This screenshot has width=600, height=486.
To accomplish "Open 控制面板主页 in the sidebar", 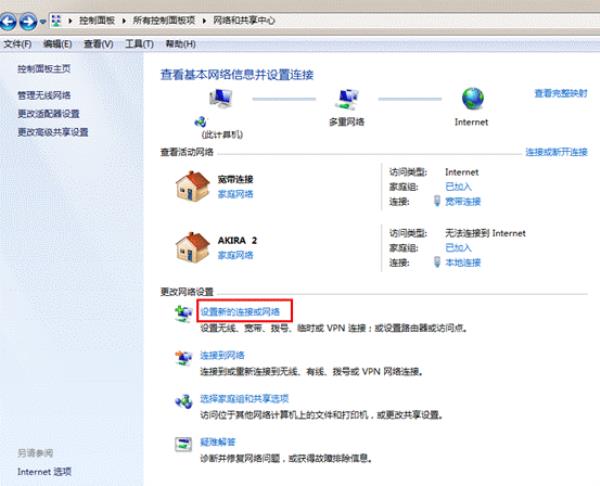I will [44, 69].
